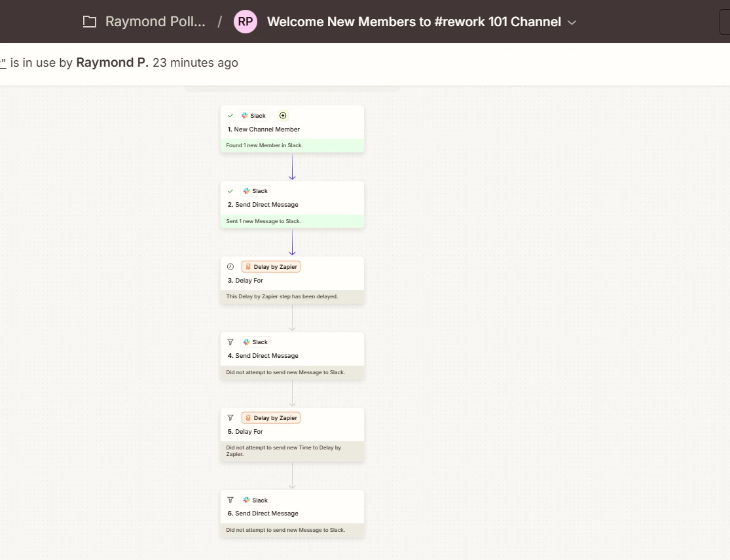Click the green checkmark on step 1
Viewport: 730px width, 560px height.
coord(230,115)
